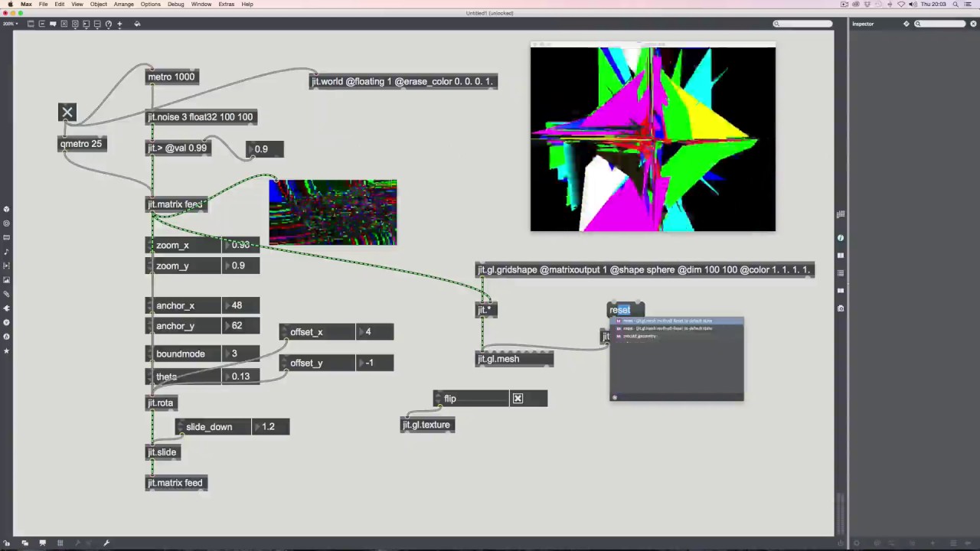This screenshot has height=551, width=980.
Task: Click the Wi-Fi icon in the menu bar
Action: tap(901, 4)
